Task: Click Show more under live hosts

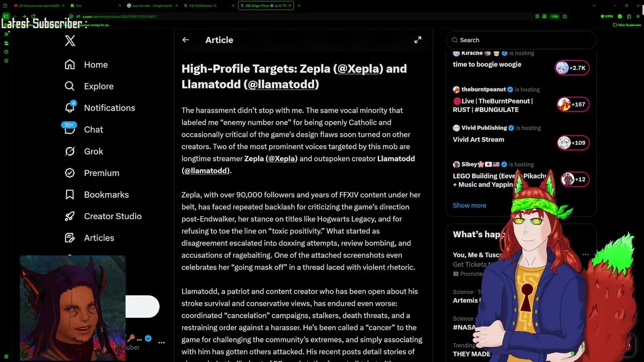Action: 469,205
